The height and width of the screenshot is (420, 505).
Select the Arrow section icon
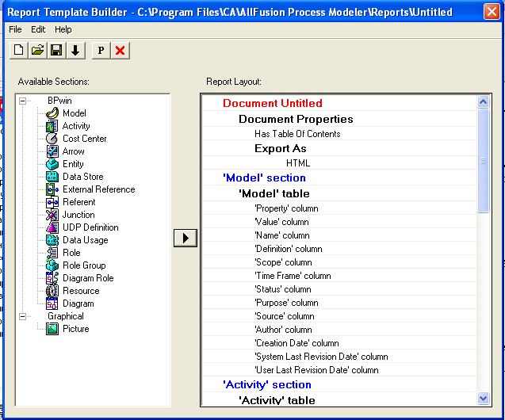click(x=52, y=151)
